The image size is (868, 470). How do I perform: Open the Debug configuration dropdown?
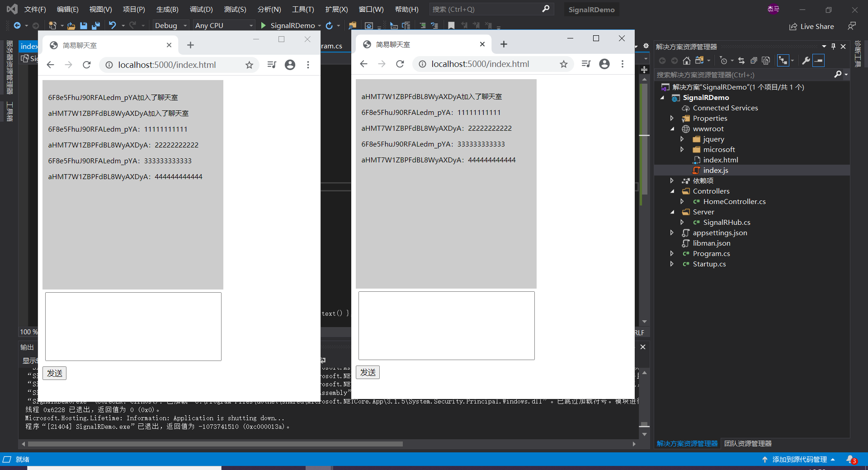tap(170, 26)
